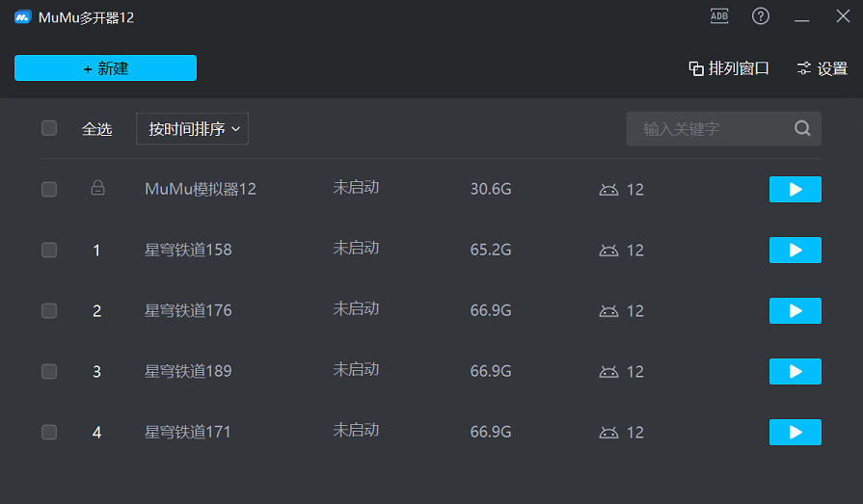Click the MuMu app logo icon
The height and width of the screenshot is (504, 863).
click(x=22, y=17)
